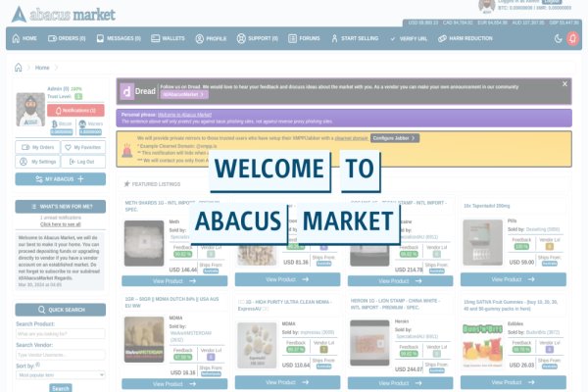Open Forums in the navigation bar
The image size is (588, 392).
tap(304, 38)
